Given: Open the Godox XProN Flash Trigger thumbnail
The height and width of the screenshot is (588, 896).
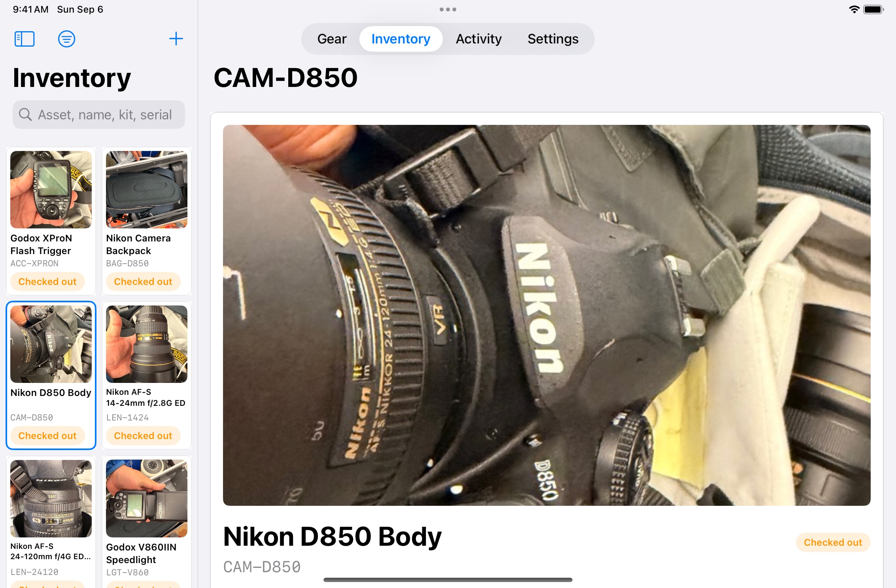Looking at the screenshot, I should click(51, 190).
